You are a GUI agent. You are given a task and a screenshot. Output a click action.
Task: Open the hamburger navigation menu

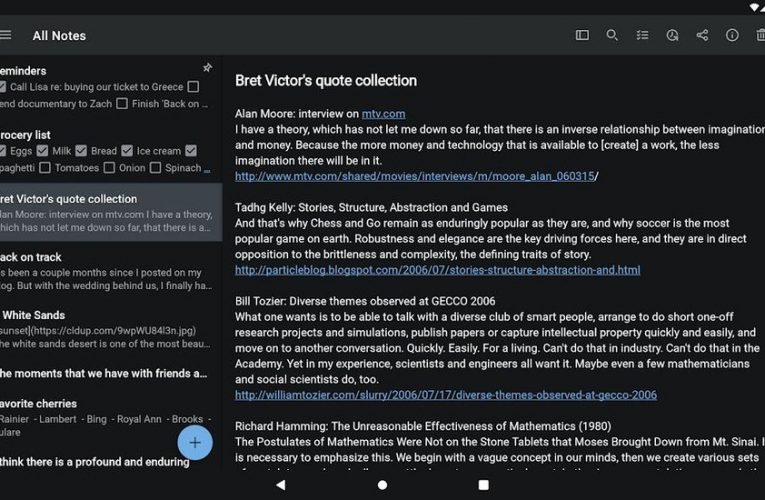click(x=5, y=35)
